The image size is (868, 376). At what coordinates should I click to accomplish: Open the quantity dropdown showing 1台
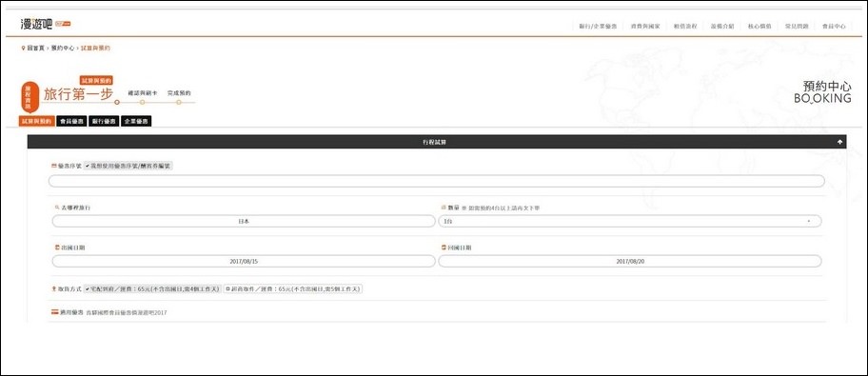pyautogui.click(x=630, y=221)
